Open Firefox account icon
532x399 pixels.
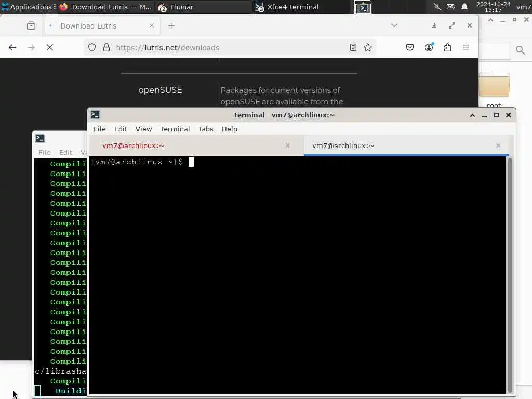pos(429,47)
